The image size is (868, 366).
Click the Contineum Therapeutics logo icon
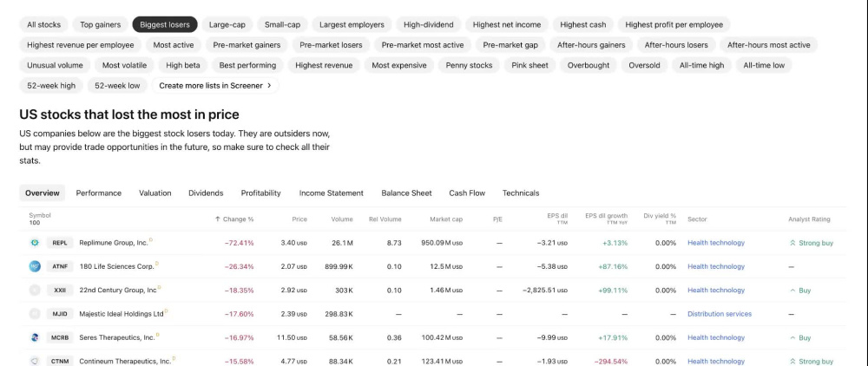click(35, 362)
